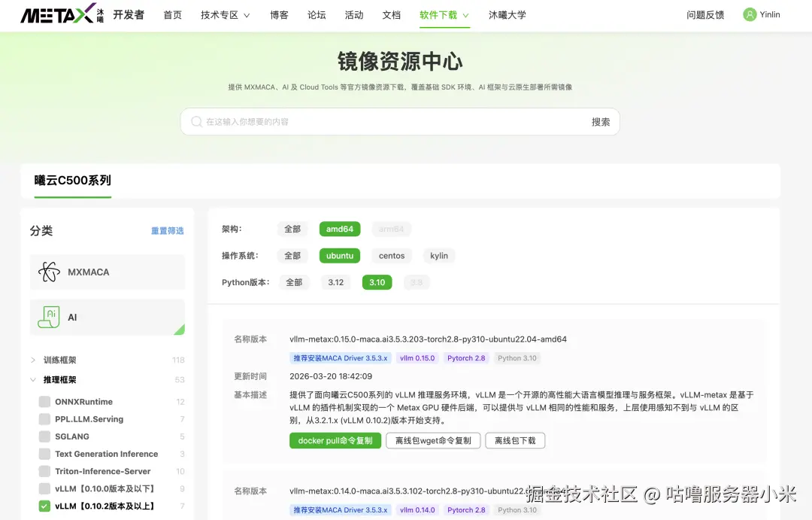Open the 软件下载 dropdown arrow

pos(465,16)
